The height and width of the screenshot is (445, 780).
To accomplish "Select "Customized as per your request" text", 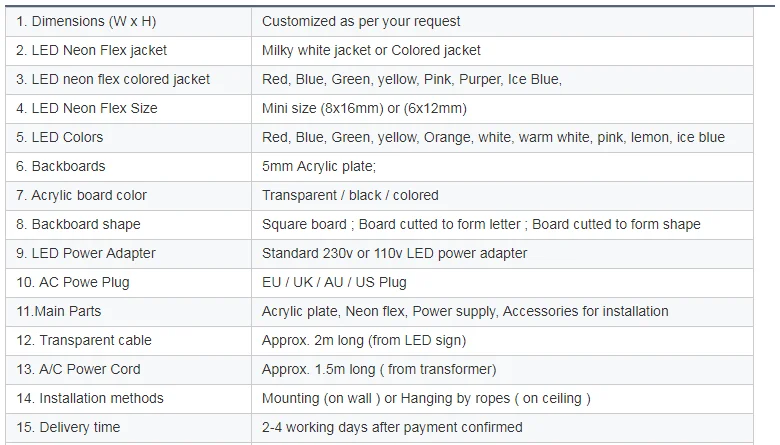I will point(361,21).
